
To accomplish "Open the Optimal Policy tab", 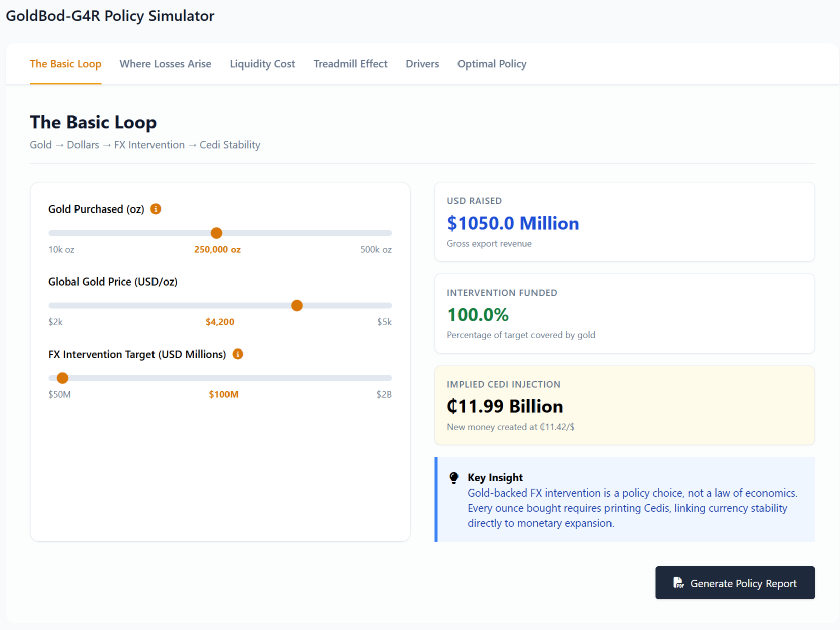I will (491, 64).
